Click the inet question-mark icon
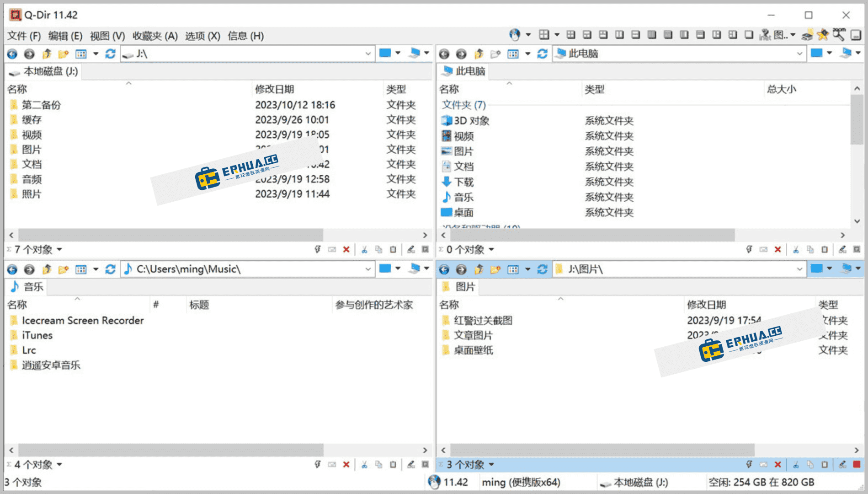Screen dimensions: 868x494 (765, 35)
